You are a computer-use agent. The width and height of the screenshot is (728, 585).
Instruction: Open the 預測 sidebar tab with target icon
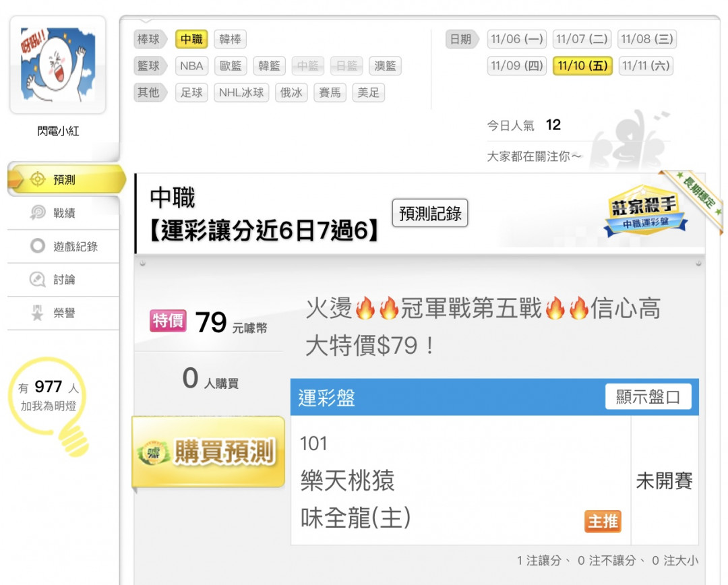66,179
